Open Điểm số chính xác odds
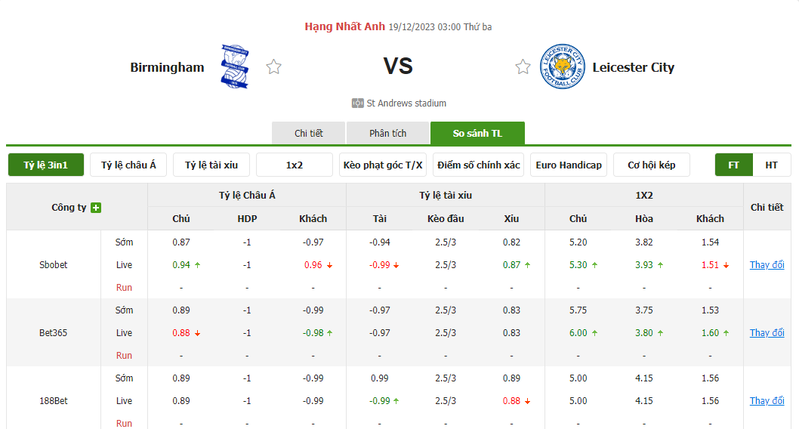799x429 pixels. point(478,165)
